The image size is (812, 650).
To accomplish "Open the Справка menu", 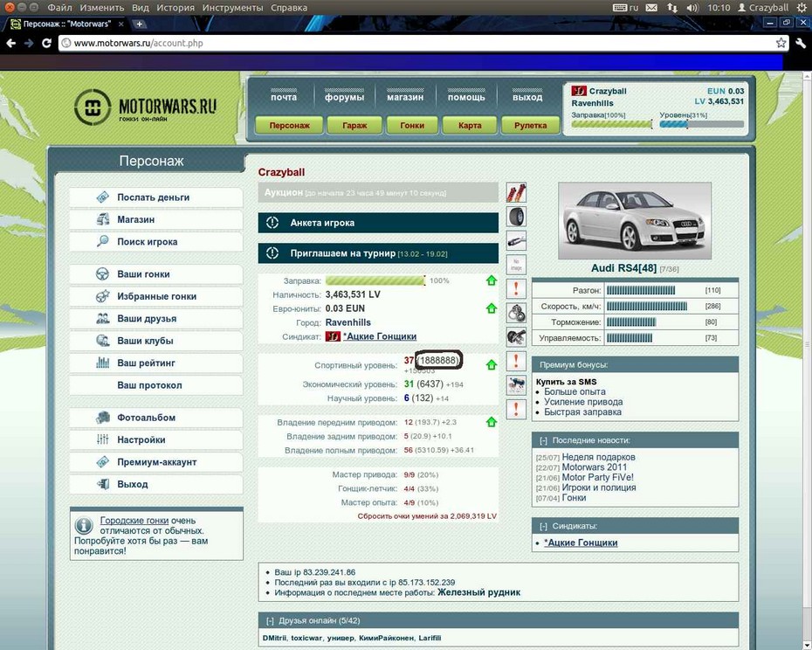I will (289, 8).
